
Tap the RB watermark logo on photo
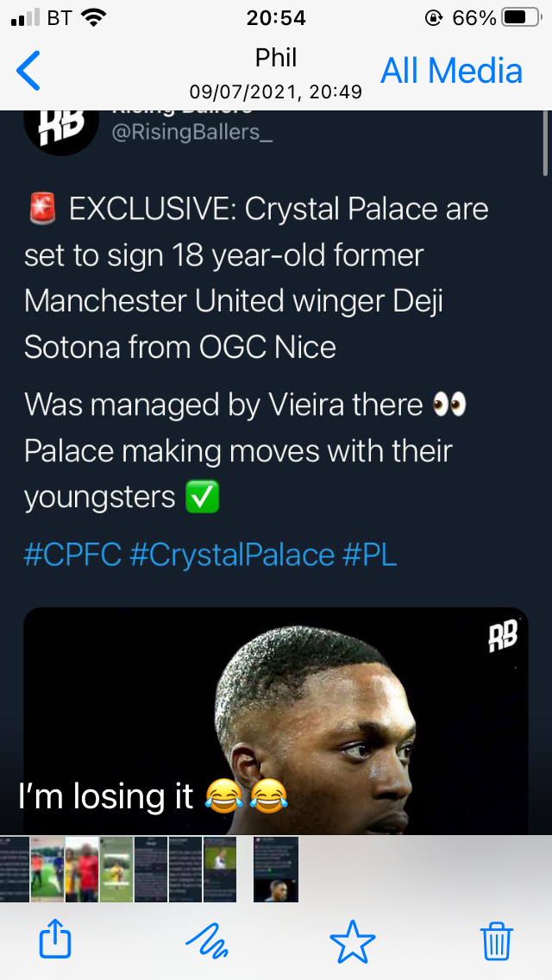pos(502,637)
